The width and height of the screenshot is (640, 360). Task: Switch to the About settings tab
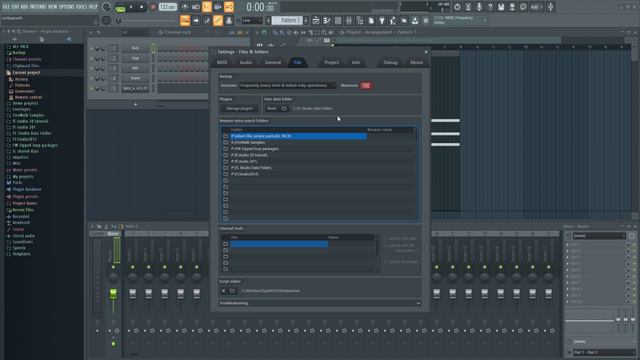coord(416,62)
